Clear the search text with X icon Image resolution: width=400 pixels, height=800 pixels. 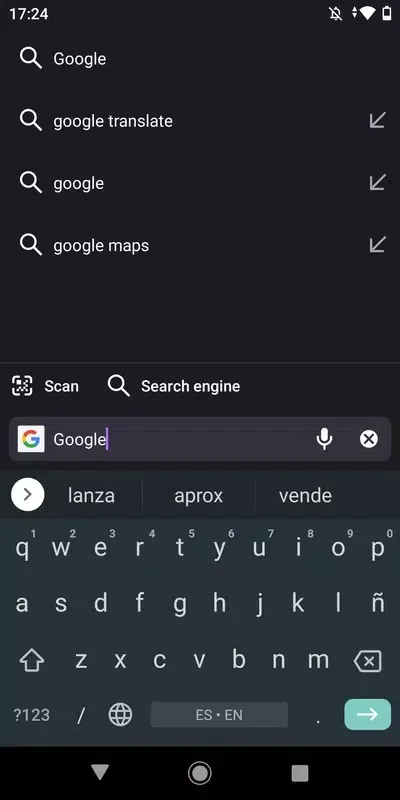click(x=369, y=439)
